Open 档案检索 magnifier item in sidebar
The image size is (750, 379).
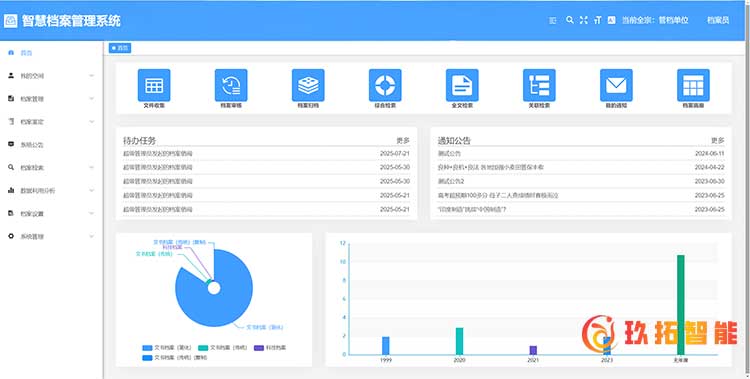click(x=51, y=167)
